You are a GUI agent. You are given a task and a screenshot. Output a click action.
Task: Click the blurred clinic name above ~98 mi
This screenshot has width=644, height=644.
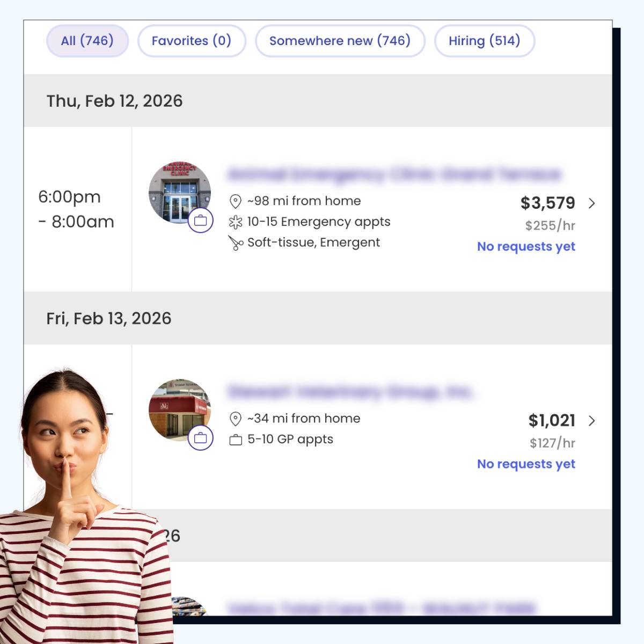394,174
